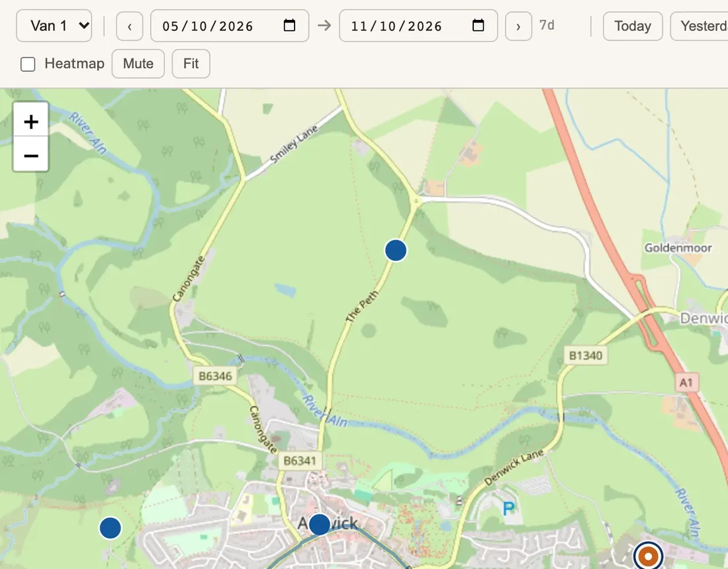Viewport: 728px width, 569px height.
Task: Click the A1 road shield
Action: tap(686, 383)
